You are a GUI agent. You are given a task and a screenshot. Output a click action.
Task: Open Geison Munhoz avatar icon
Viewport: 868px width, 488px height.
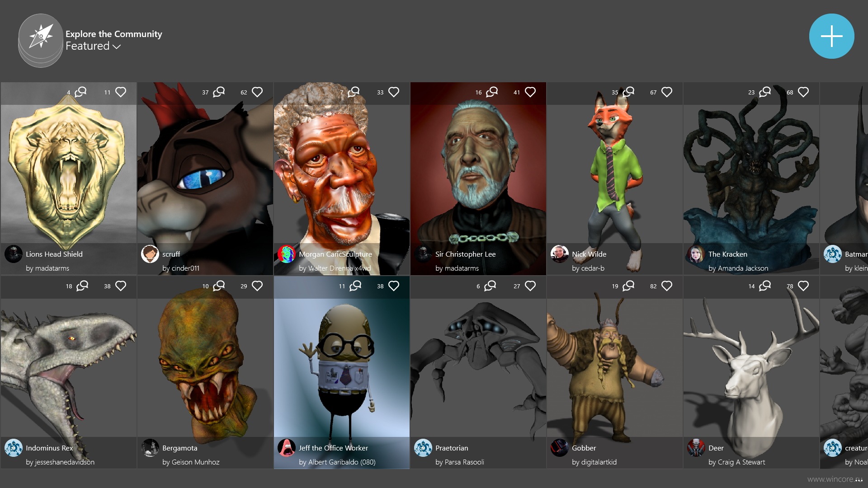tap(150, 448)
